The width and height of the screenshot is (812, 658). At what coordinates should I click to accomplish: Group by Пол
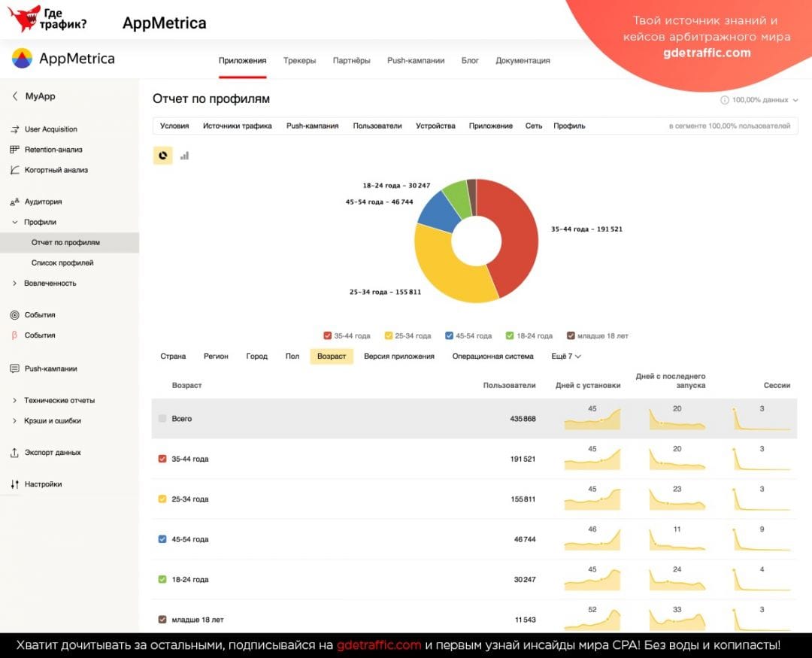pyautogui.click(x=292, y=356)
